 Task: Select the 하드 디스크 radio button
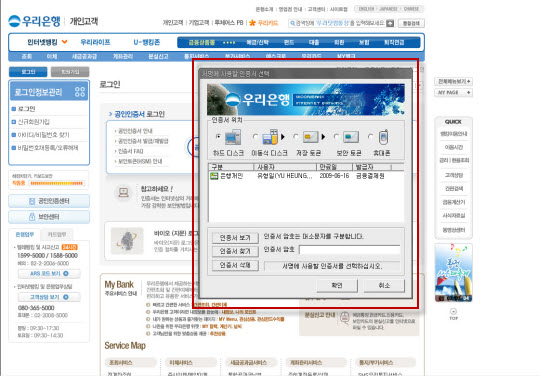(218, 136)
